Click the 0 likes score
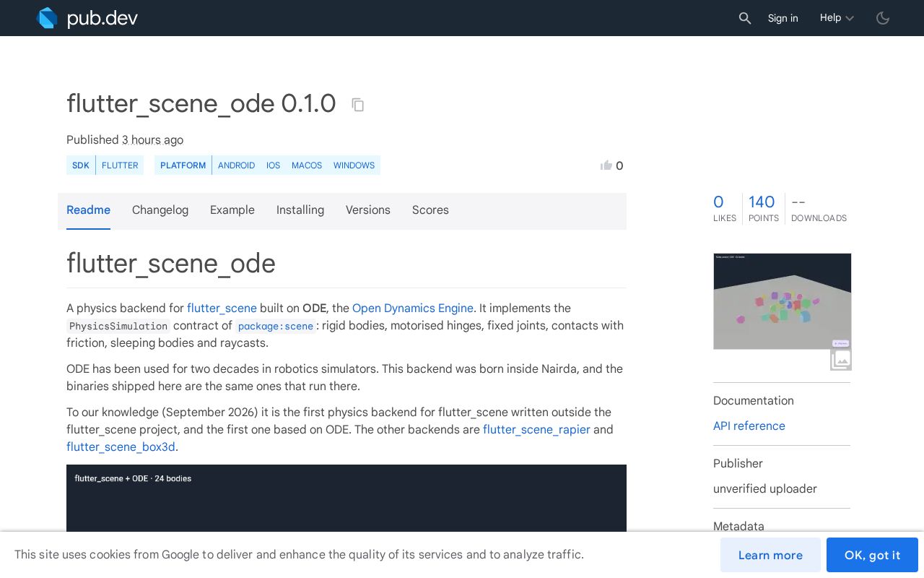This screenshot has width=924, height=578. [x=725, y=209]
